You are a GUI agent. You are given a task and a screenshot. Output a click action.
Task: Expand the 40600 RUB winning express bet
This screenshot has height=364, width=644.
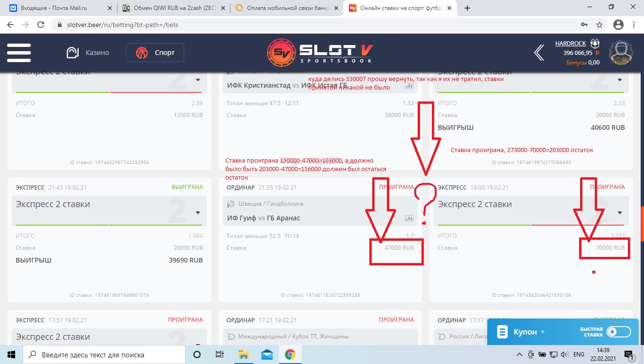click(x=620, y=80)
